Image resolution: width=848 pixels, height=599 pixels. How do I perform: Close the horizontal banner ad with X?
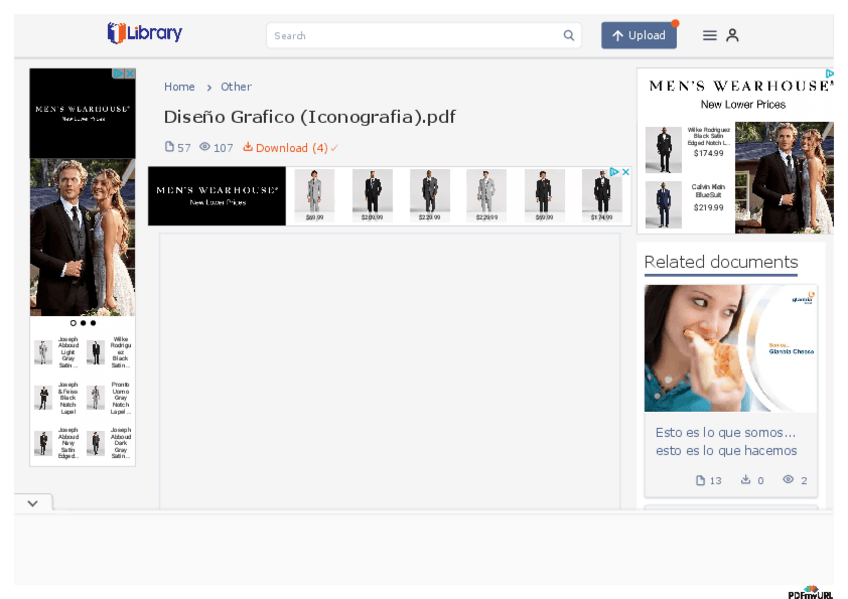coord(626,172)
